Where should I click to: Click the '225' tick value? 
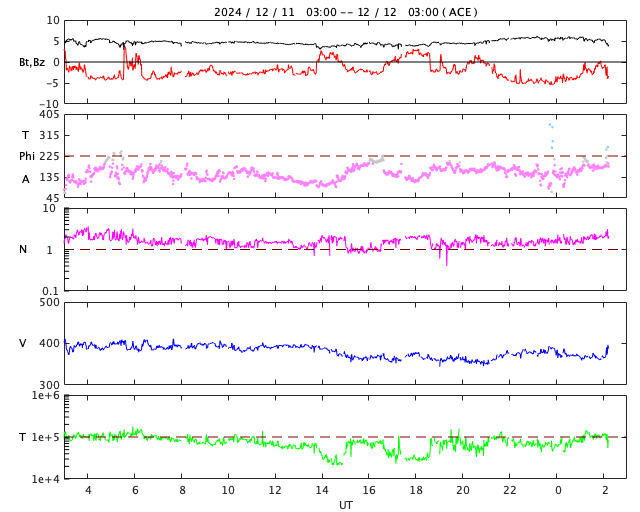(x=49, y=156)
